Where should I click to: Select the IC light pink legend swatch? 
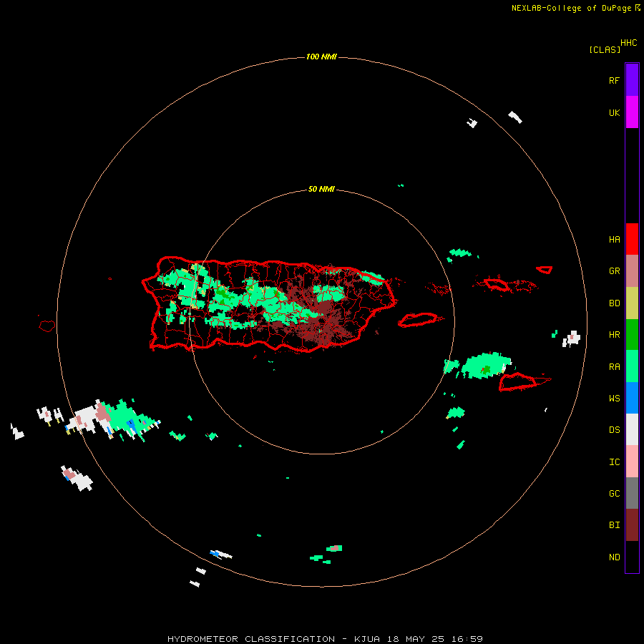632,462
